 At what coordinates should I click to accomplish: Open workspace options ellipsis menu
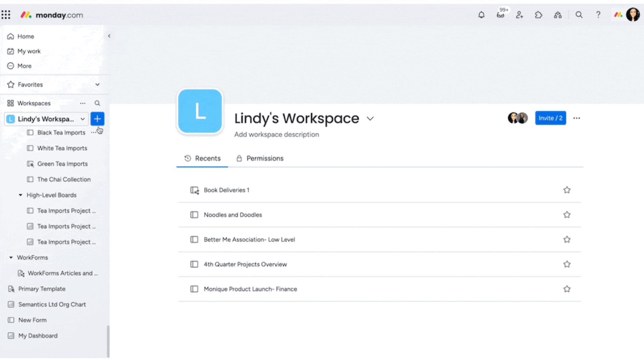pos(577,118)
